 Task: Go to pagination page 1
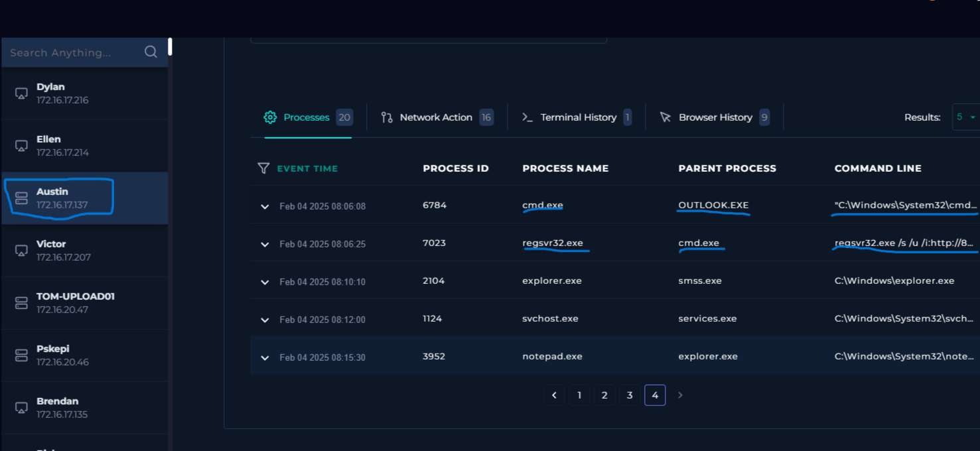pos(579,395)
